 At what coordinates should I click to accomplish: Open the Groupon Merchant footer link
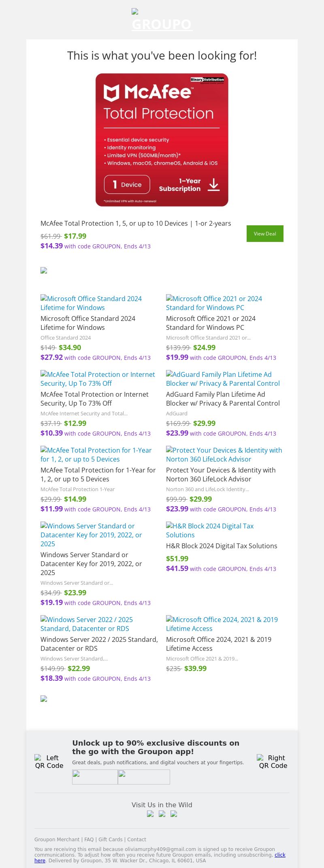[x=57, y=840]
